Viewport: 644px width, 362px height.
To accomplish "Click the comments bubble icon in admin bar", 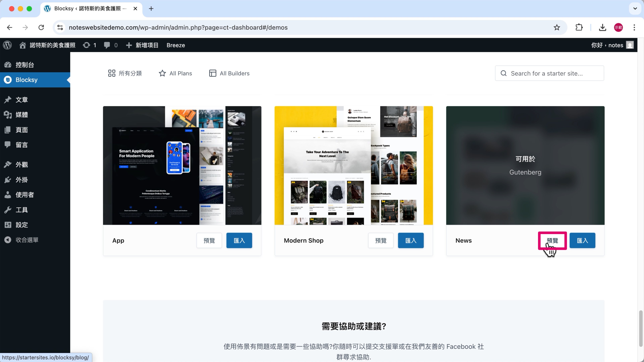I will 107,45.
